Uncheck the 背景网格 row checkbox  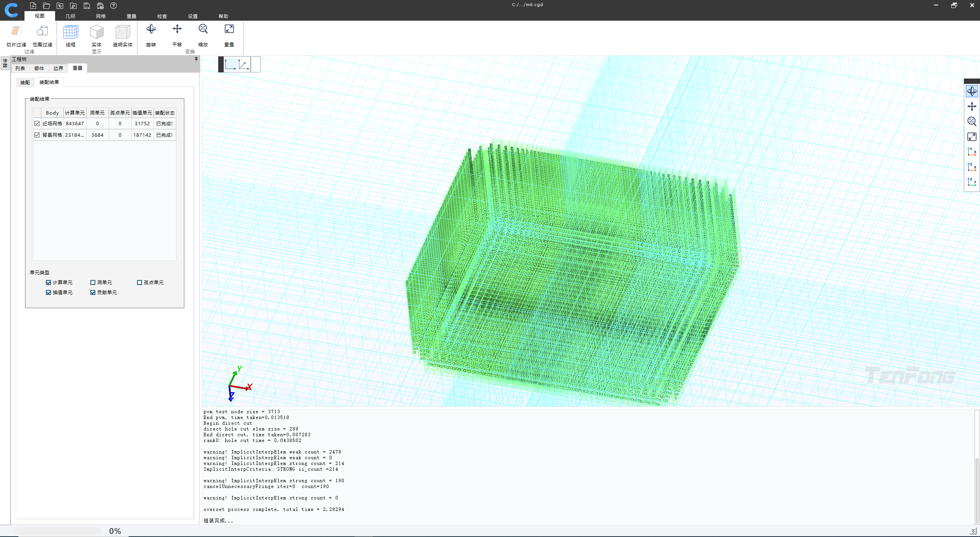tap(37, 135)
